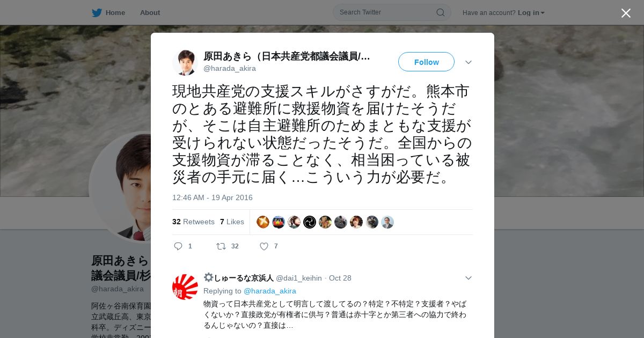Expand options chevron on the reply tweet

tap(468, 278)
